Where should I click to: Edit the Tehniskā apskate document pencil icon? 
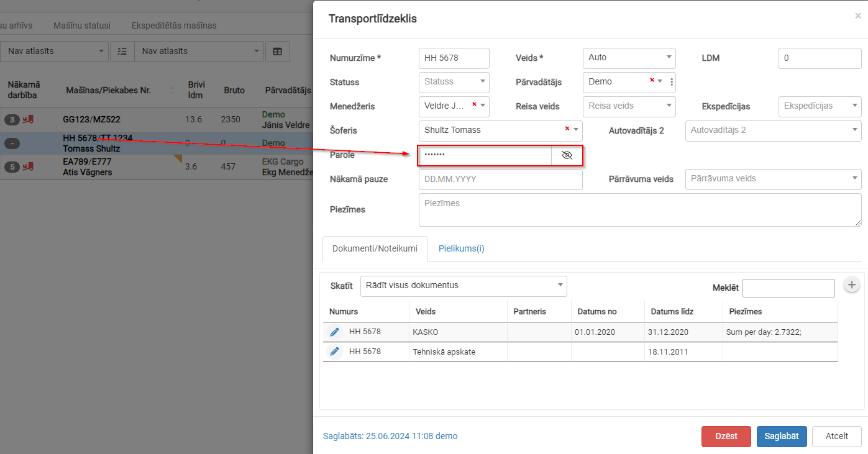[335, 352]
